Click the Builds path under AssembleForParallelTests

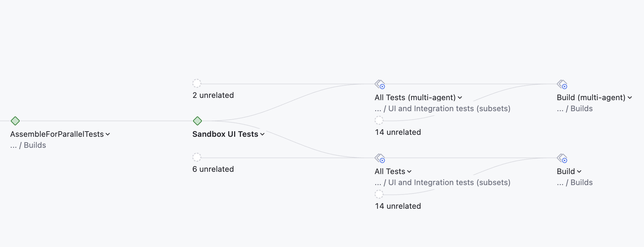click(x=35, y=145)
